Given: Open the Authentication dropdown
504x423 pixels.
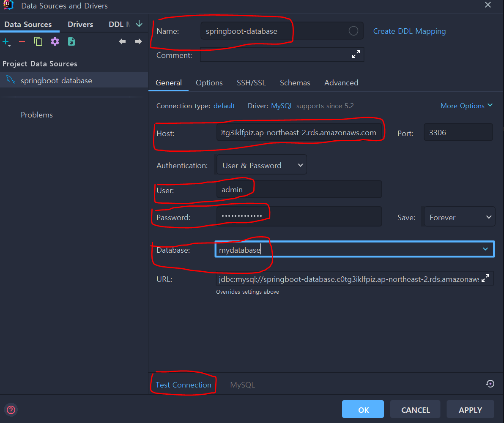Looking at the screenshot, I should click(x=262, y=165).
